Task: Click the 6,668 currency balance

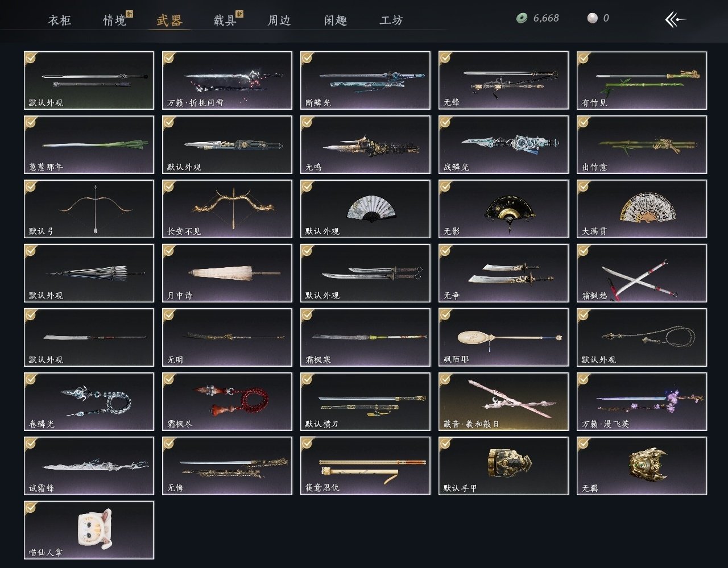Action: tap(546, 18)
